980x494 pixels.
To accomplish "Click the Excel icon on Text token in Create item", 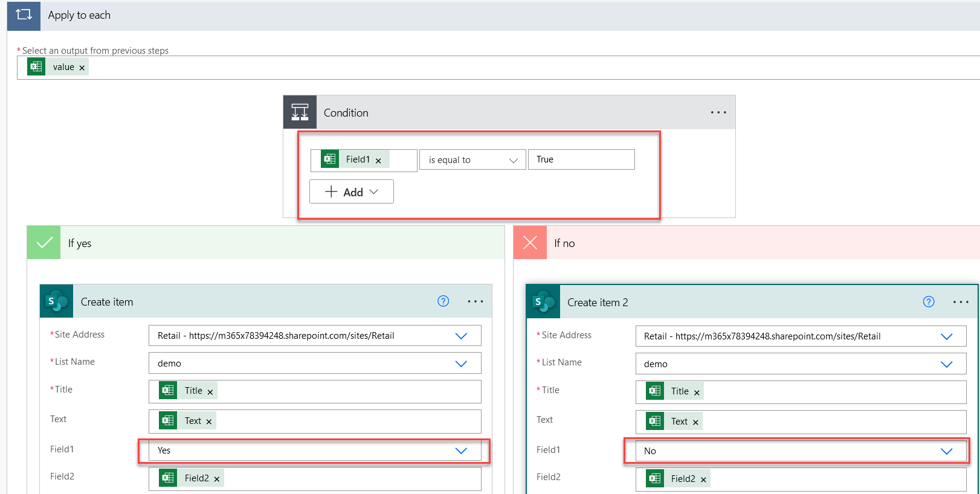I will tap(168, 420).
